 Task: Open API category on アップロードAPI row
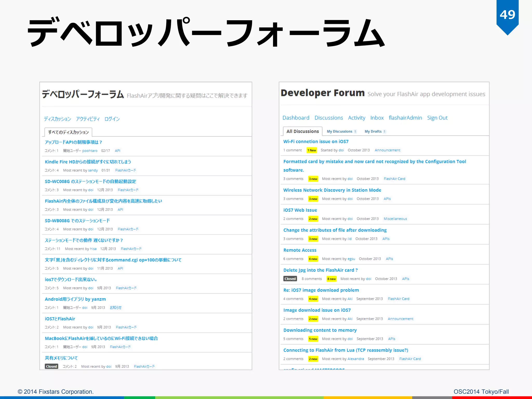117,151
